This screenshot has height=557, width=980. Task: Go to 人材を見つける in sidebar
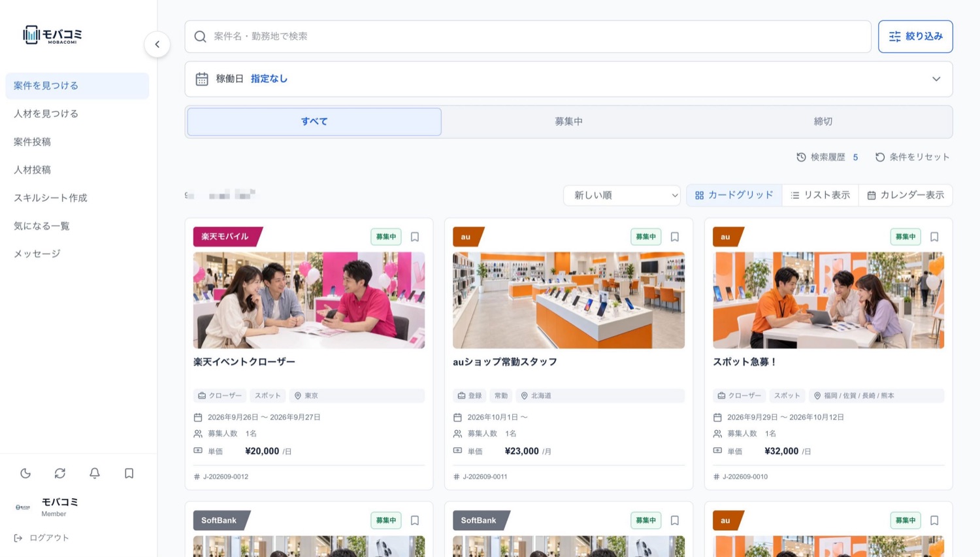77,114
